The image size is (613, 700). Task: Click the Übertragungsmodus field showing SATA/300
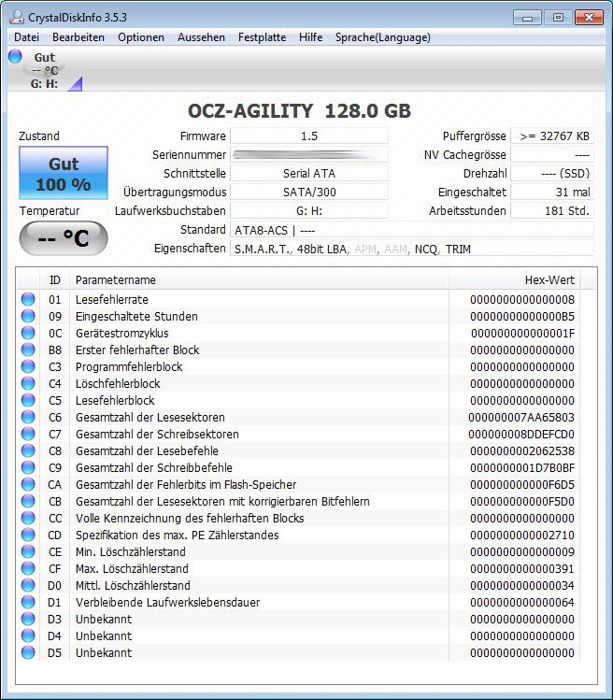(309, 192)
